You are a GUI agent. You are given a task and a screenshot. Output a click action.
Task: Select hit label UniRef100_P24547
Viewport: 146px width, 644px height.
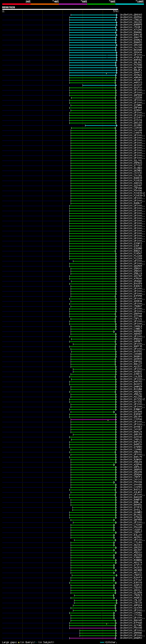131,253
